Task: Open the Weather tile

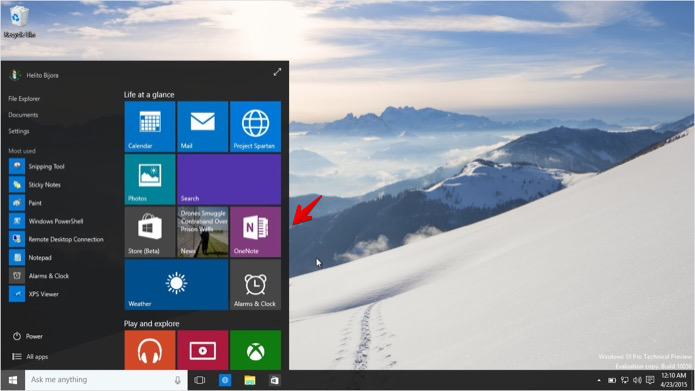Action: click(x=176, y=285)
